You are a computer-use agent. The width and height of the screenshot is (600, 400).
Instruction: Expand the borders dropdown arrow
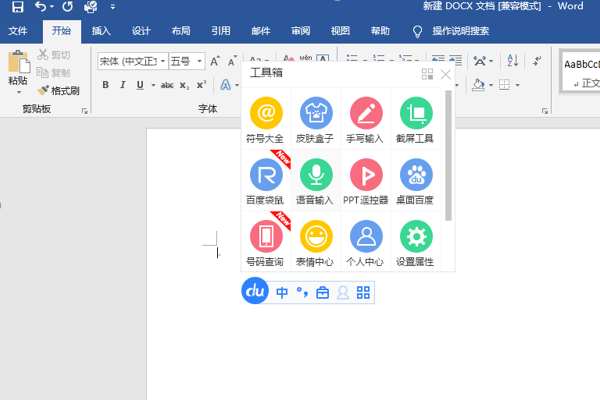click(518, 85)
